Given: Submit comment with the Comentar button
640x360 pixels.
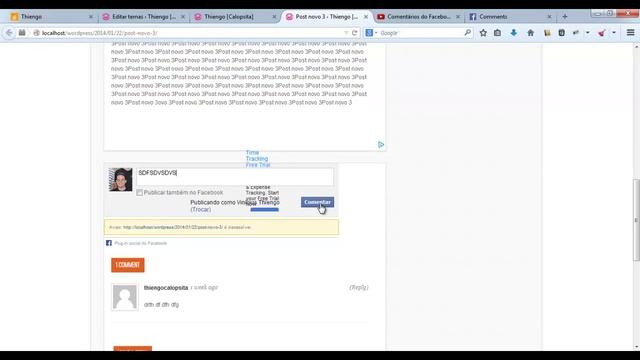Looking at the screenshot, I should pyautogui.click(x=317, y=202).
